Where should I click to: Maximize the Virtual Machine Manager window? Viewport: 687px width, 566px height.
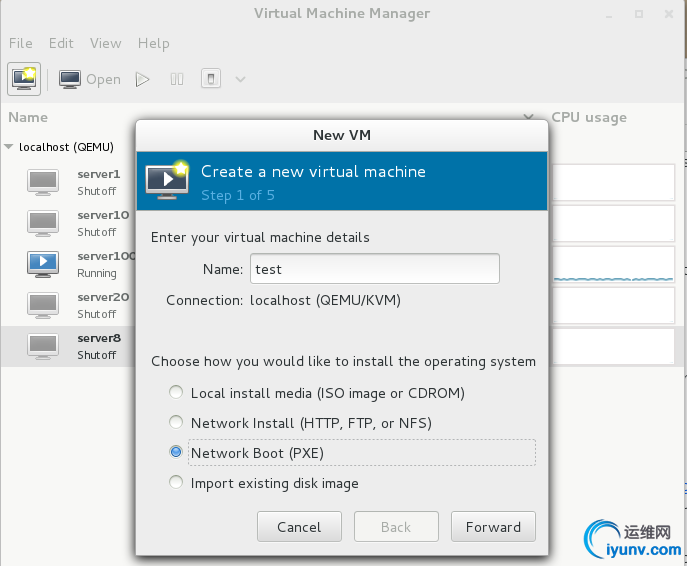639,14
